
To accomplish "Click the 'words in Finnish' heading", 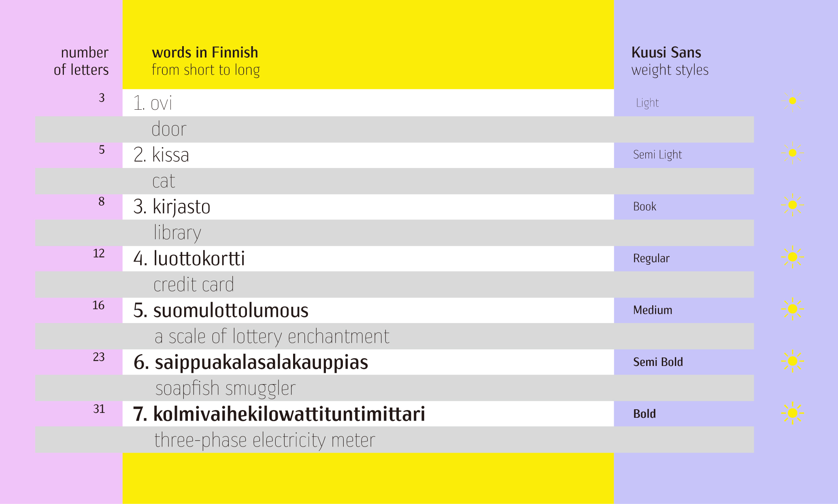I will point(205,53).
